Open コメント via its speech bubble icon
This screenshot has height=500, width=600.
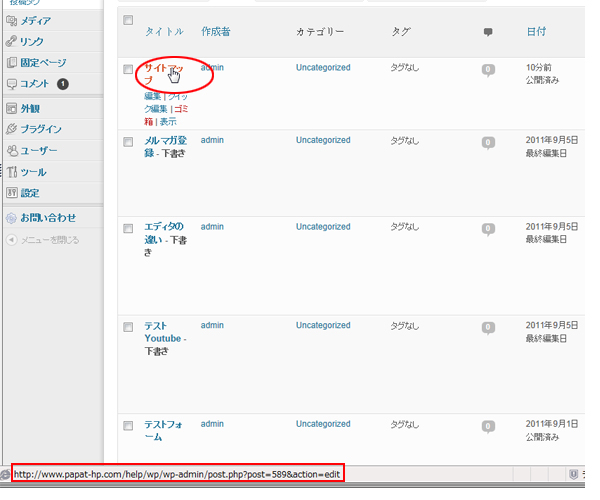[11, 84]
